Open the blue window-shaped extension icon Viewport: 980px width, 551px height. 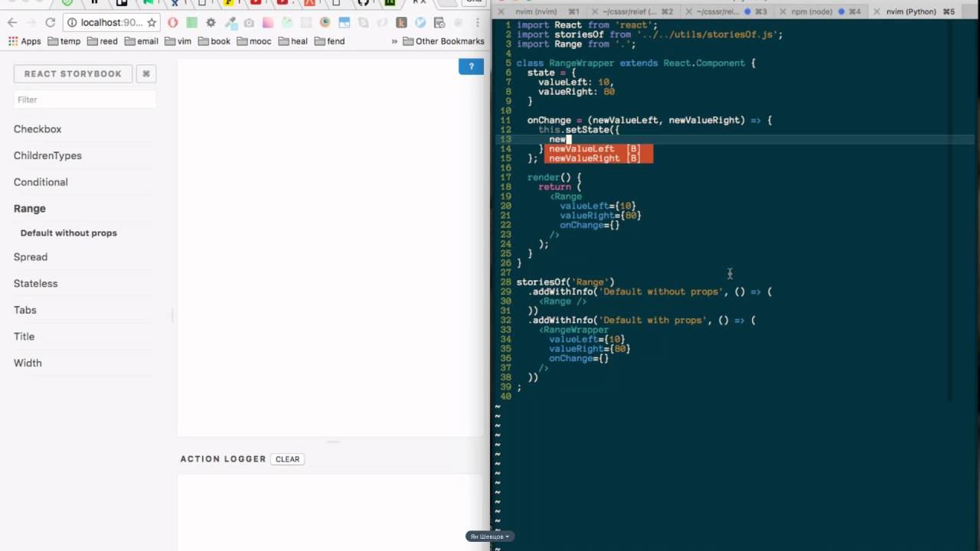[344, 23]
